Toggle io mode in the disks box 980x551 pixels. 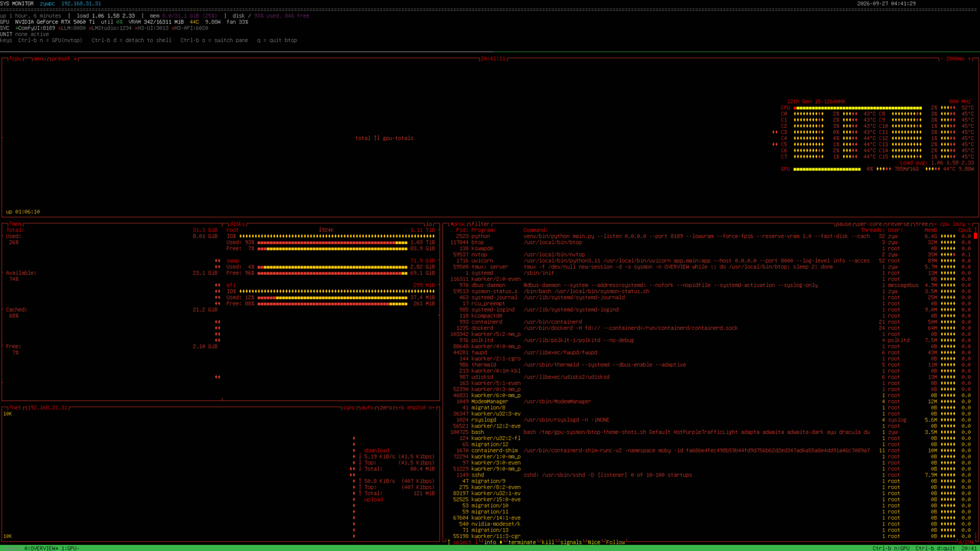coord(429,223)
